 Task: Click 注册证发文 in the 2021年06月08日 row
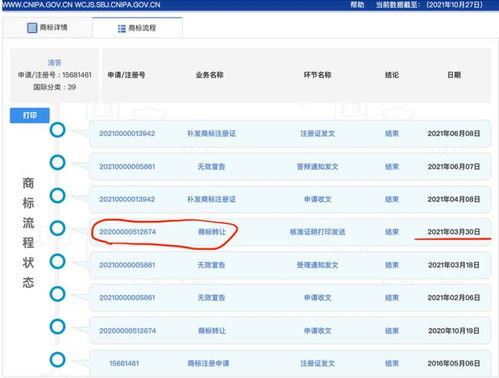pyautogui.click(x=317, y=133)
